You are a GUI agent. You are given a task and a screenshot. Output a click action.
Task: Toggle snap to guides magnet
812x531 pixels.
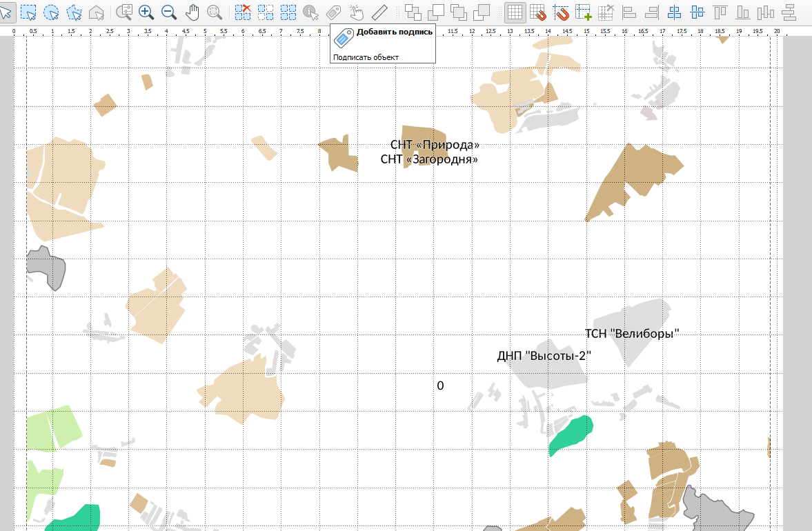click(x=562, y=12)
